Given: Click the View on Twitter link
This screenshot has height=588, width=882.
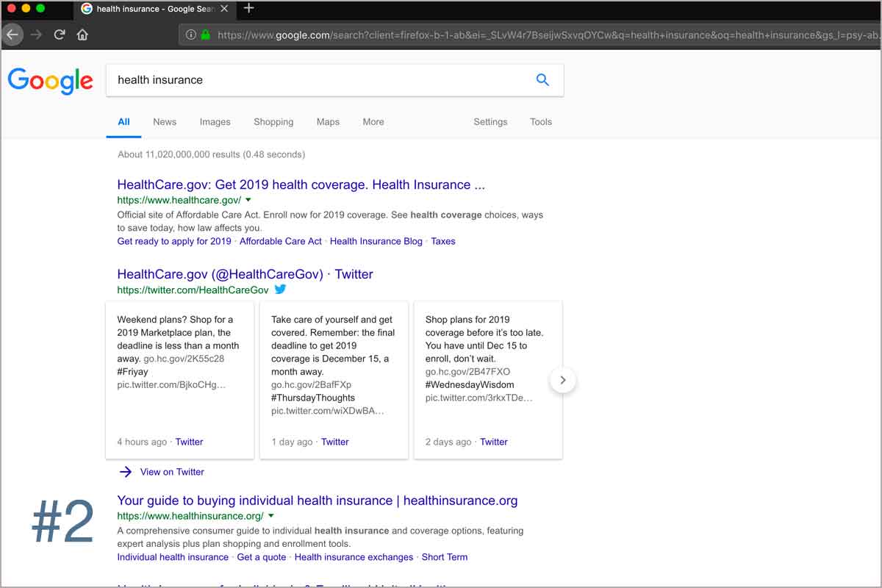Looking at the screenshot, I should 172,472.
